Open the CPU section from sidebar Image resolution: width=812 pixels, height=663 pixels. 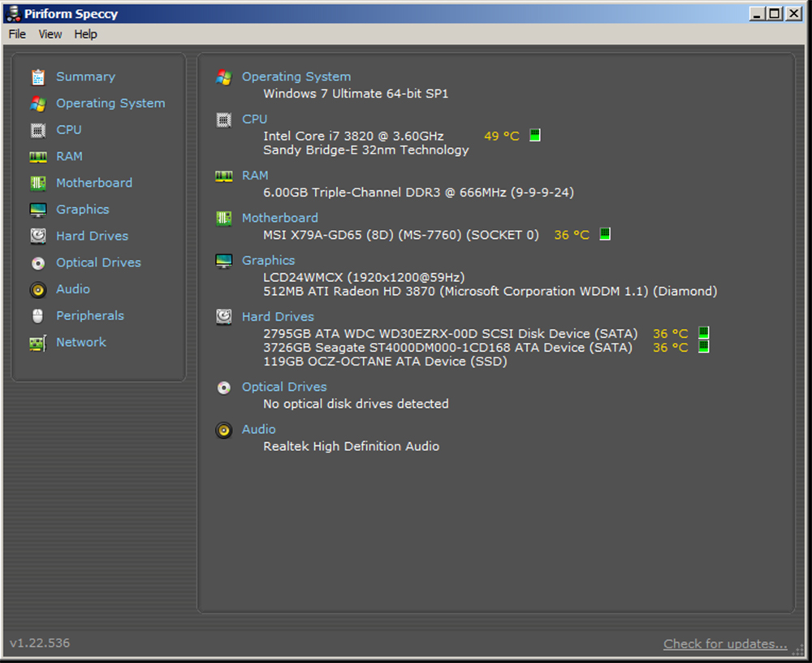click(69, 129)
